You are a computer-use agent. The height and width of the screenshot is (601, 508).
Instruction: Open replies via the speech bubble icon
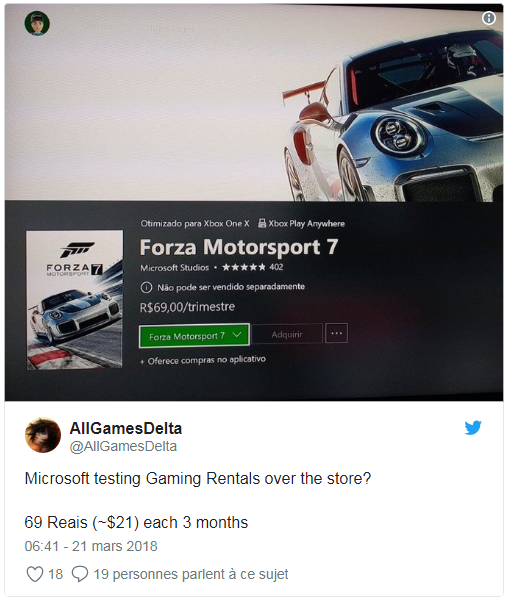80,574
